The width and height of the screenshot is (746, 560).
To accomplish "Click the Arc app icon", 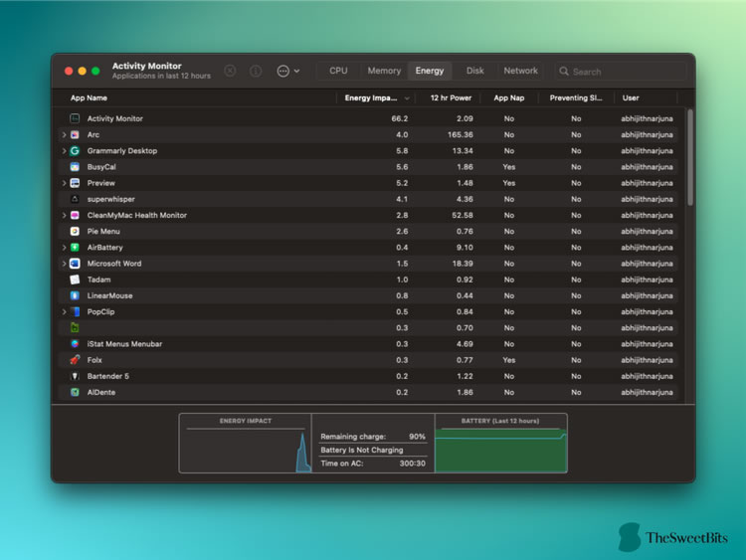I will point(75,134).
